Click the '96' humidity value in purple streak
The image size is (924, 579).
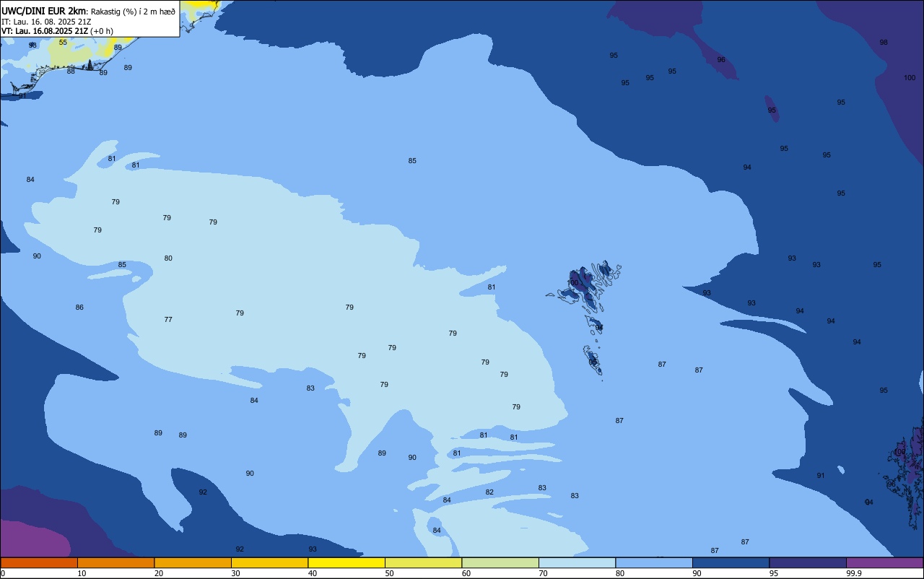tap(721, 60)
